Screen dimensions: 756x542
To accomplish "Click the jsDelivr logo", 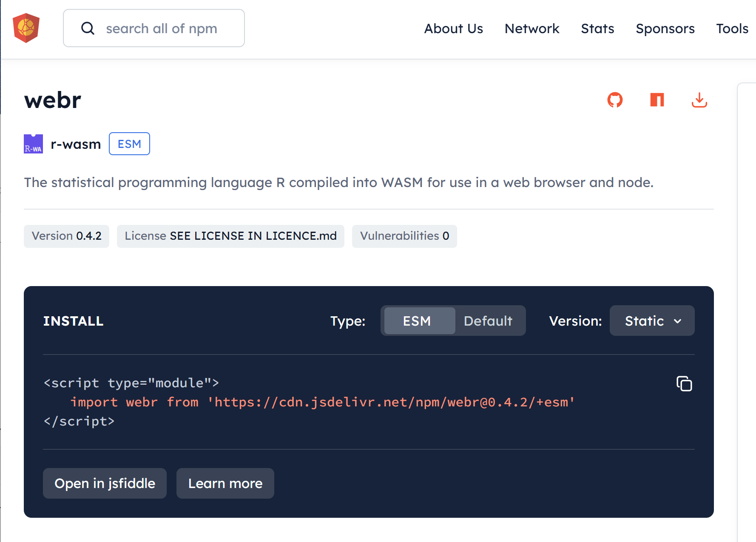I will tap(26, 27).
